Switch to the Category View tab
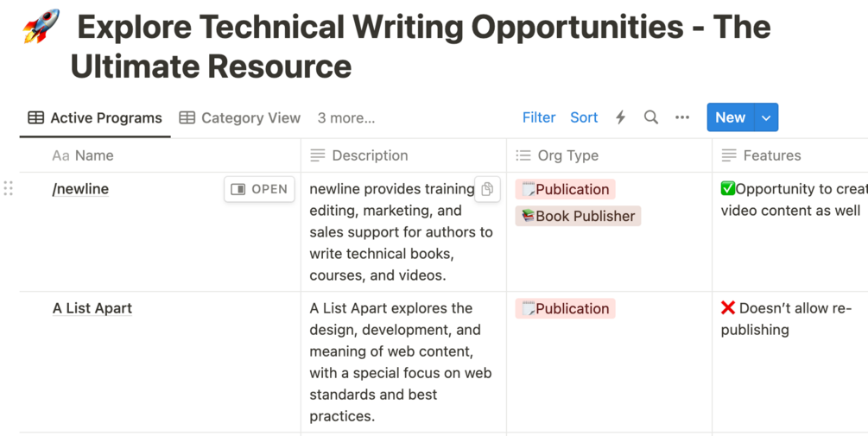The height and width of the screenshot is (436, 868). [x=240, y=118]
